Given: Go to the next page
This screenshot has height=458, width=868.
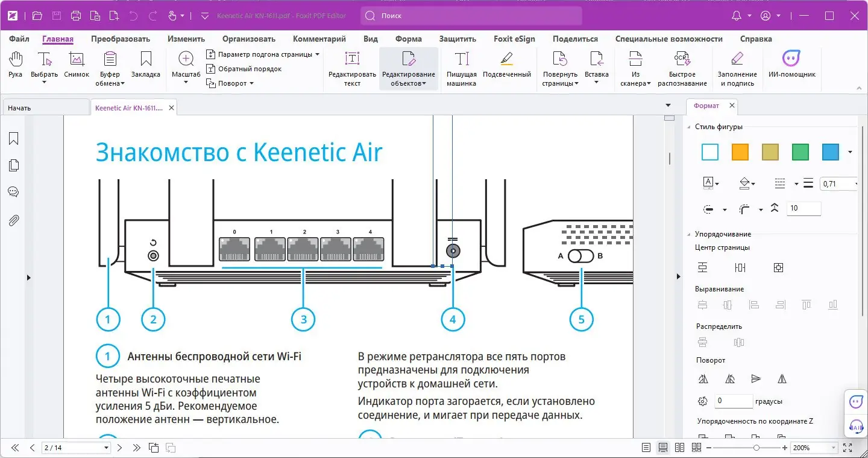Looking at the screenshot, I should (x=119, y=448).
